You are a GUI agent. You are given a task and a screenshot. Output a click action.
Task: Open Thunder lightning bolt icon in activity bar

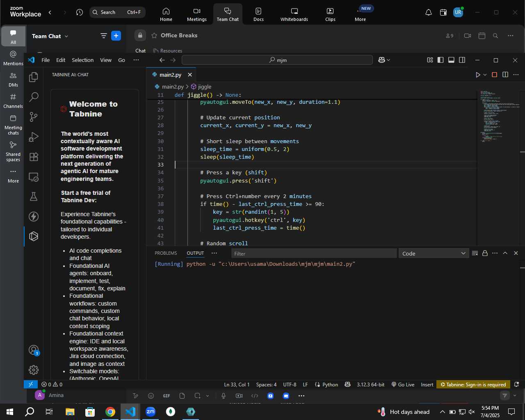[34, 217]
